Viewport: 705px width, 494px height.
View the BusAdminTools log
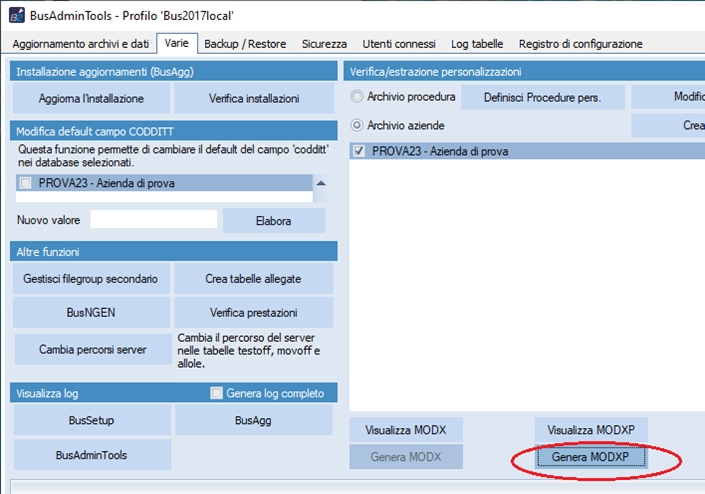tap(92, 455)
